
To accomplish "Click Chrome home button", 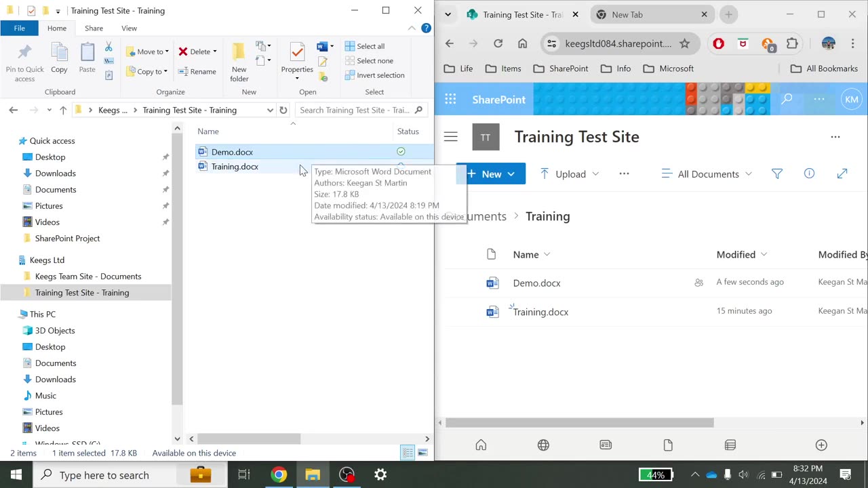I will click(522, 43).
